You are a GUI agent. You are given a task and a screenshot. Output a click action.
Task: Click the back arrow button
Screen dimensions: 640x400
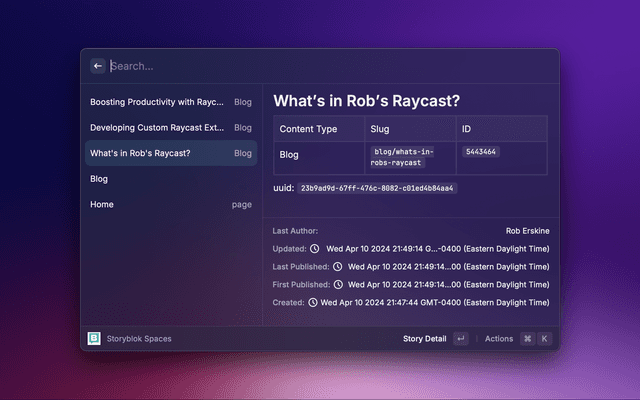click(98, 66)
